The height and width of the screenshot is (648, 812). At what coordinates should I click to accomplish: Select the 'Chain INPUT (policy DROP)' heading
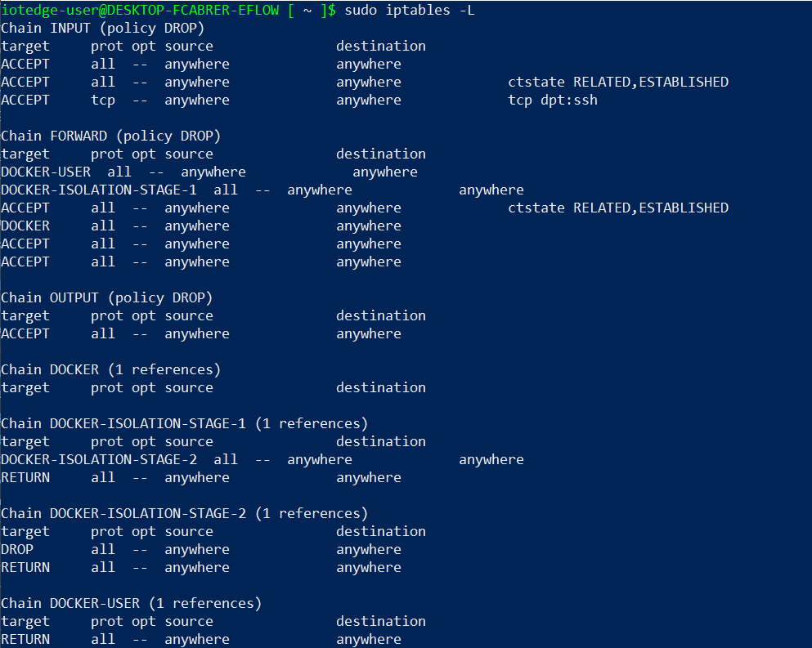102,28
